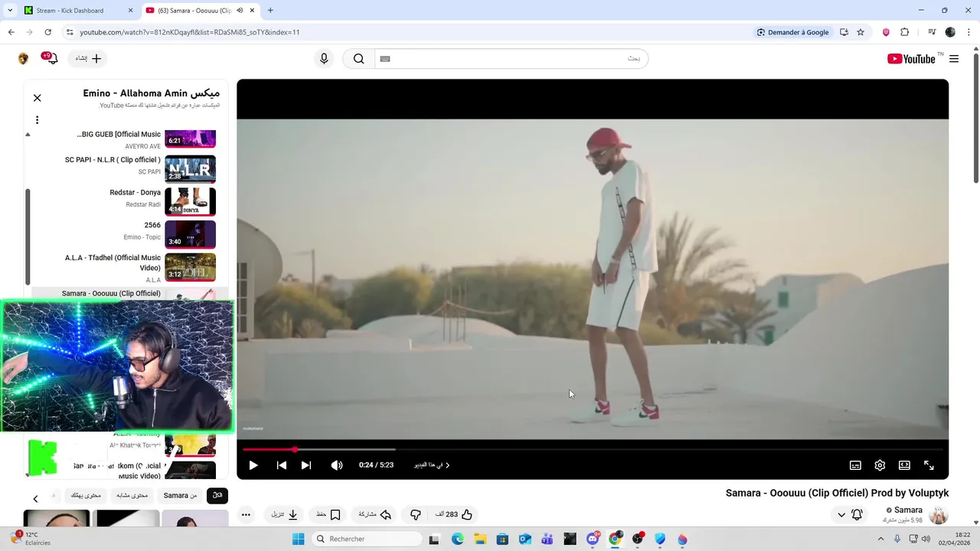
Task: Click the magnifier search button
Action: [x=358, y=59]
